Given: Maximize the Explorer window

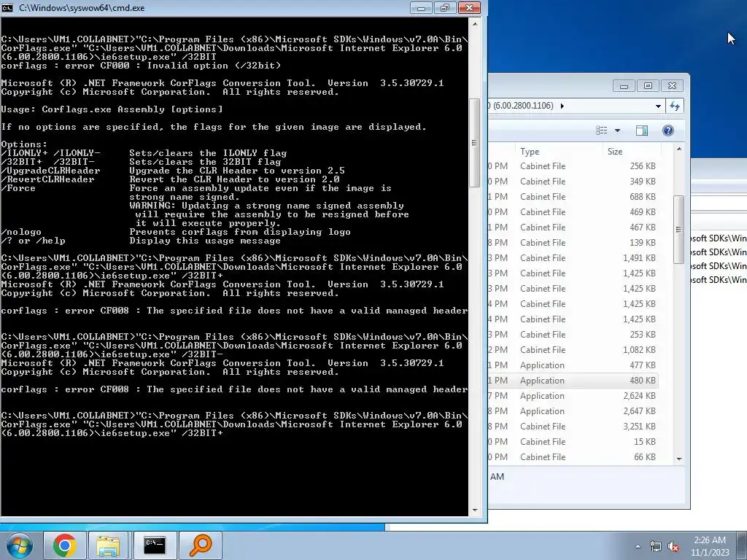Looking at the screenshot, I should [648, 86].
